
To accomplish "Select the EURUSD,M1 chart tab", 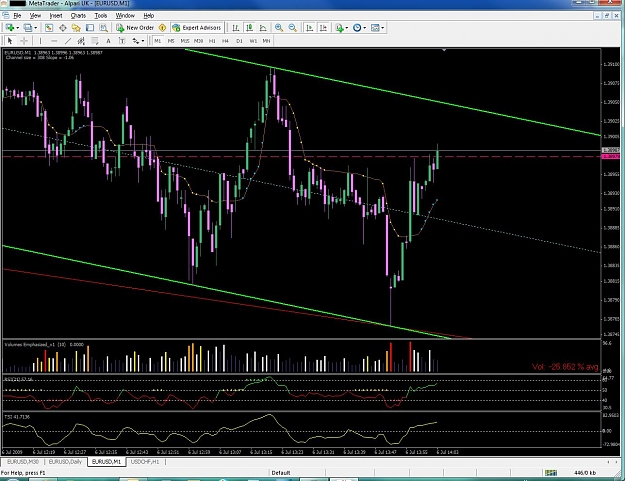I will pyautogui.click(x=106, y=461).
